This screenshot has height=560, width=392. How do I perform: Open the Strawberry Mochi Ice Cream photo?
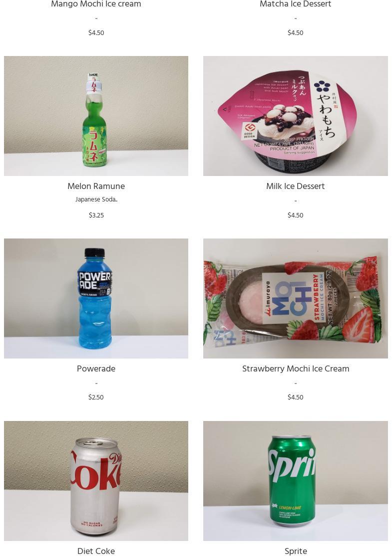pos(295,298)
